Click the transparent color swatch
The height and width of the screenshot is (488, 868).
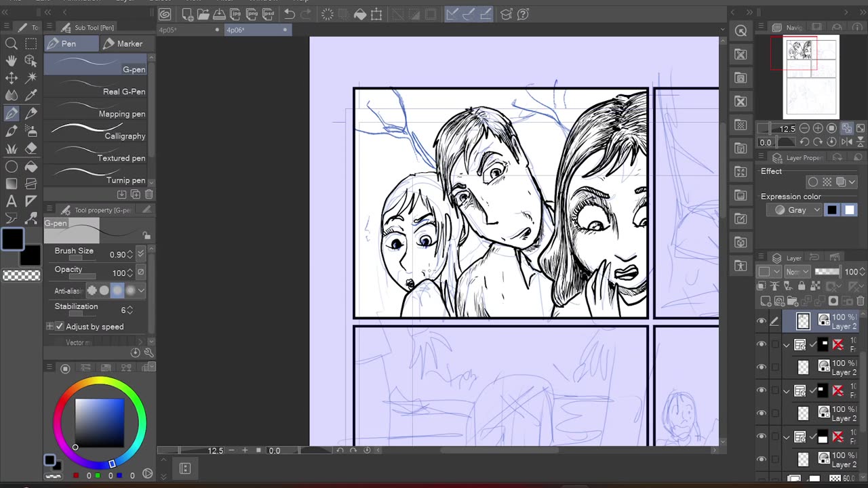(x=21, y=275)
